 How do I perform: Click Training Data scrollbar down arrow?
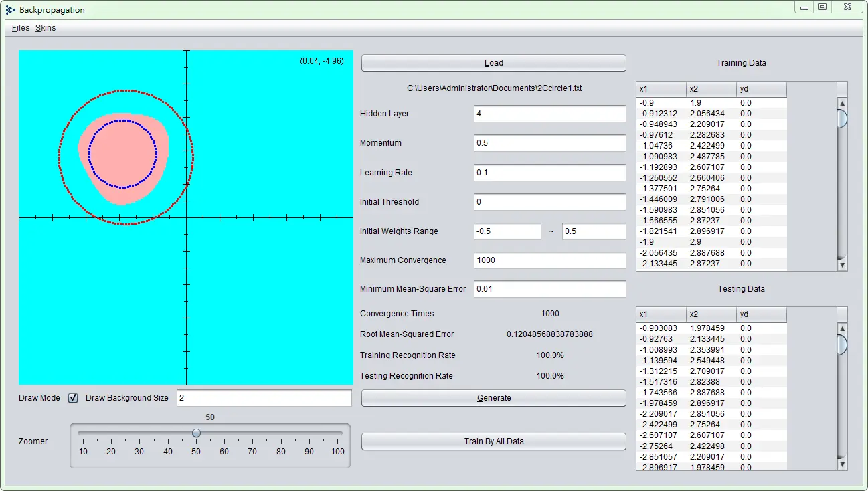point(842,266)
